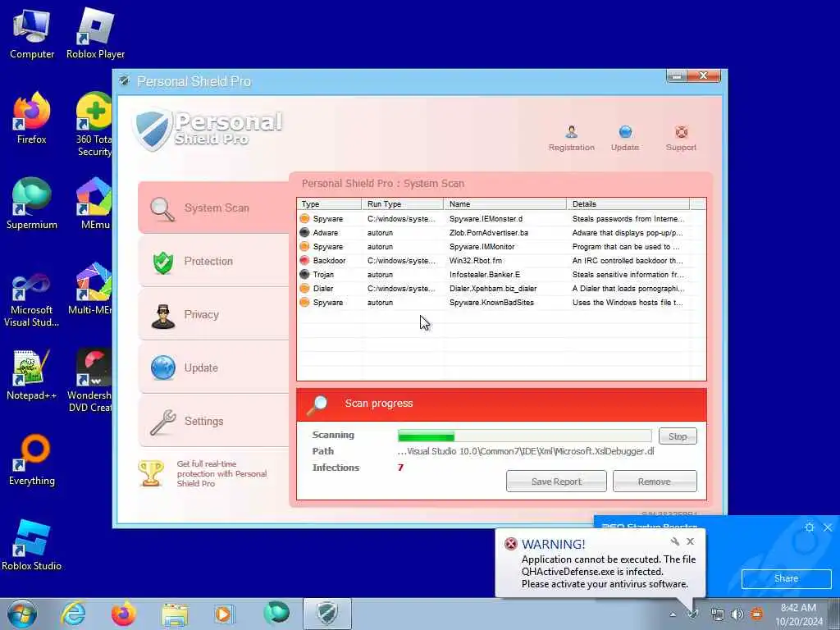Open Windows Explorer folder in taskbar

point(175,614)
